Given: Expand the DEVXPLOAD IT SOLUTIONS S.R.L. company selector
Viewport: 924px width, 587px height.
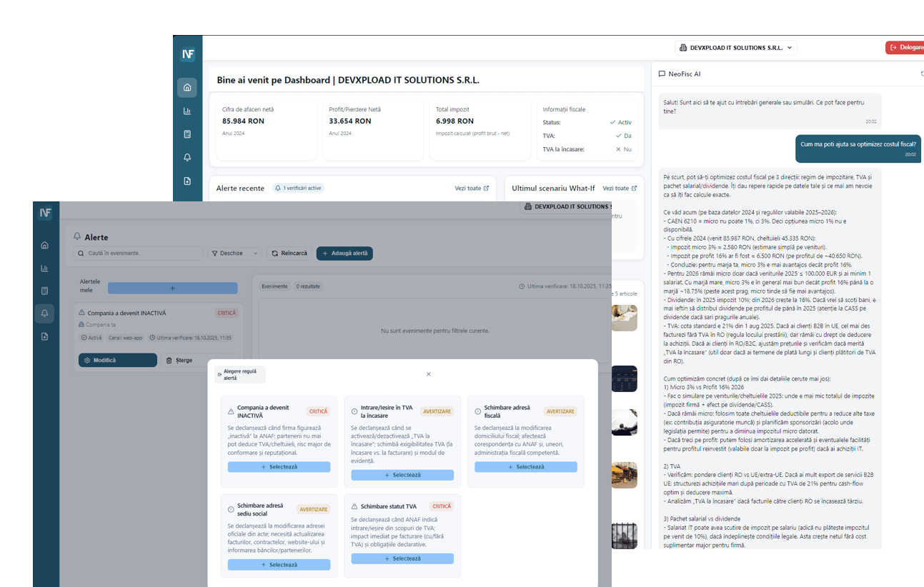Looking at the screenshot, I should pyautogui.click(x=736, y=48).
